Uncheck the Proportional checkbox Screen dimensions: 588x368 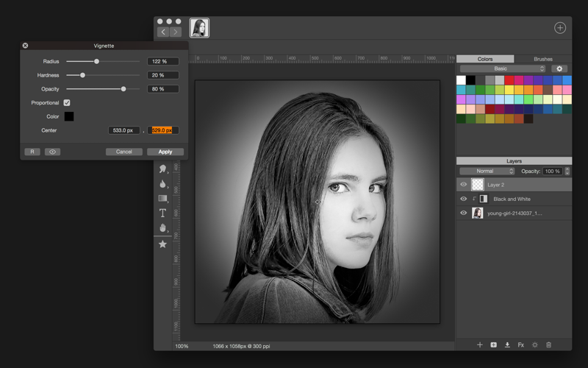point(67,103)
